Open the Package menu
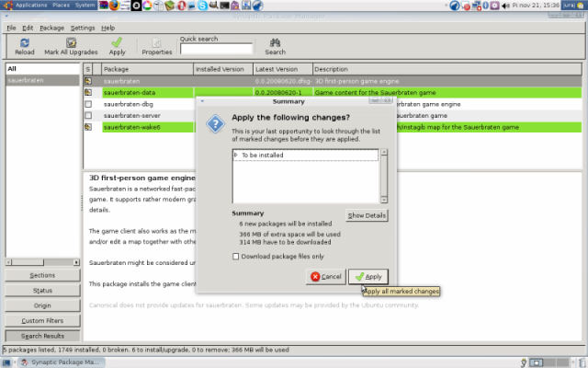 point(51,28)
